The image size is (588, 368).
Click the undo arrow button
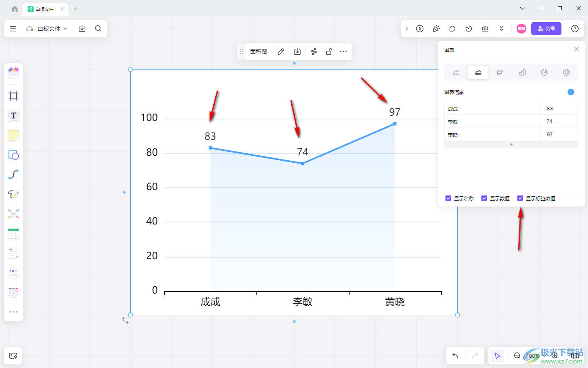455,356
